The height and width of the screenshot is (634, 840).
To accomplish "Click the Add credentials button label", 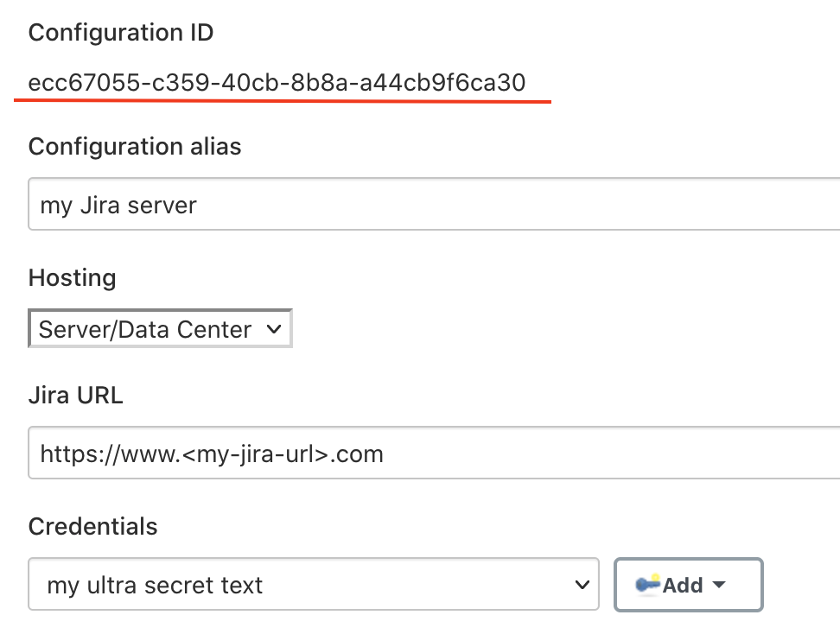I will [683, 586].
